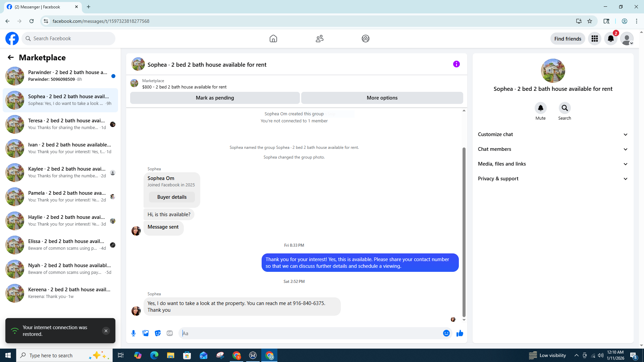Screen dimensions: 644x362
Task: Choose a sticker from the sticker icon
Action: pyautogui.click(x=158, y=333)
